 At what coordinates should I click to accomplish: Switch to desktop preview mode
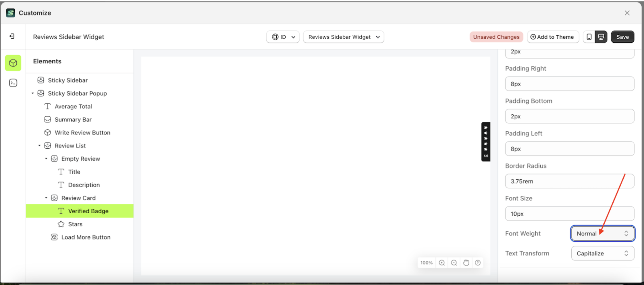coord(601,37)
